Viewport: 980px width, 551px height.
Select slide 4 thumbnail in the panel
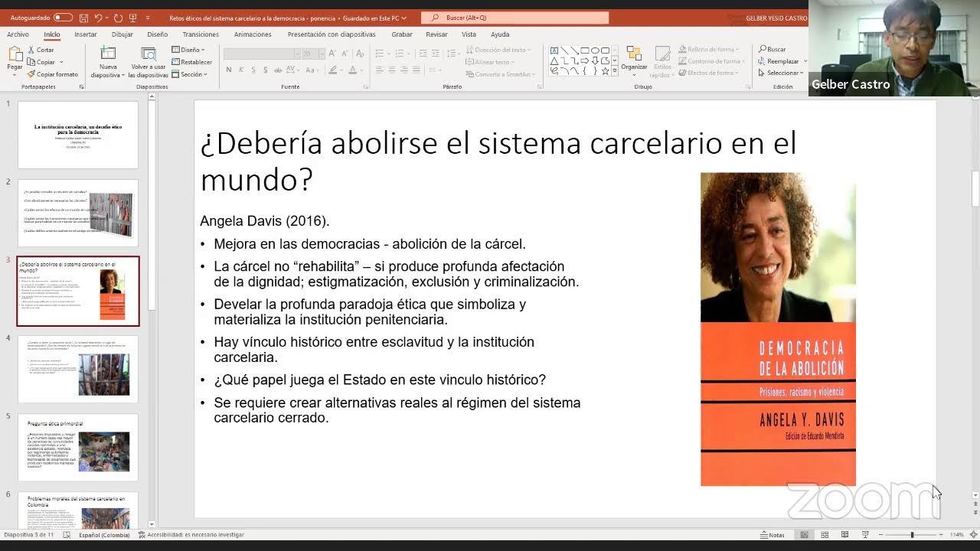(77, 369)
